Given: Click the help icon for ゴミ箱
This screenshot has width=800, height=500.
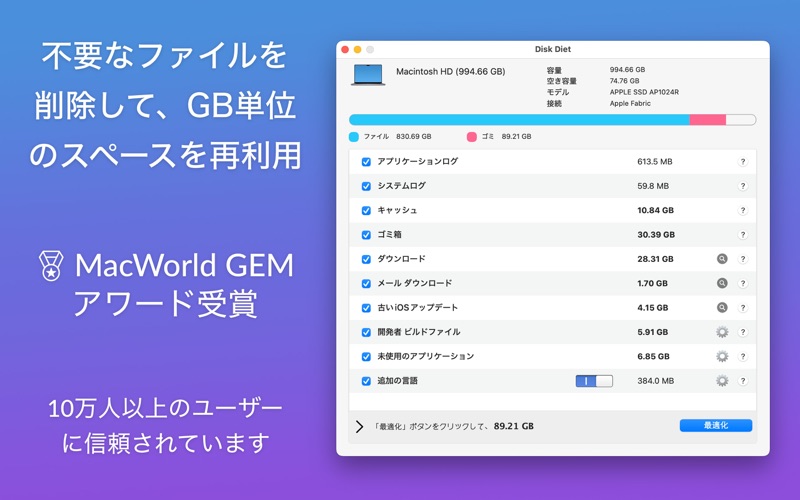Looking at the screenshot, I should [x=743, y=235].
